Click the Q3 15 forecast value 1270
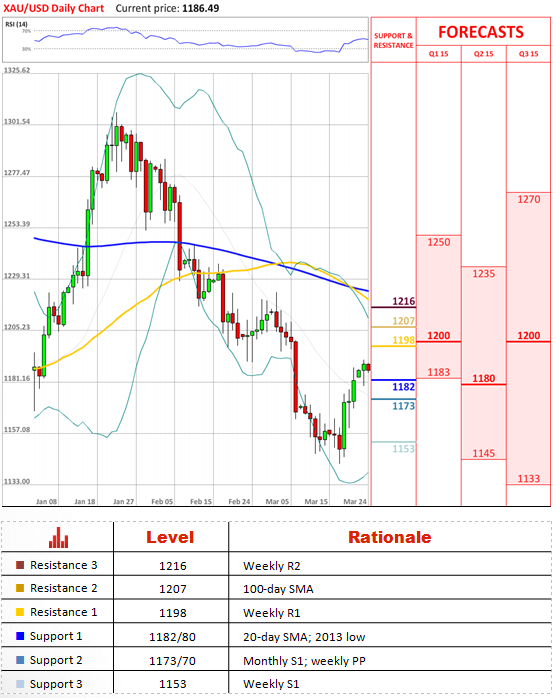The height and width of the screenshot is (698, 556). [x=528, y=199]
